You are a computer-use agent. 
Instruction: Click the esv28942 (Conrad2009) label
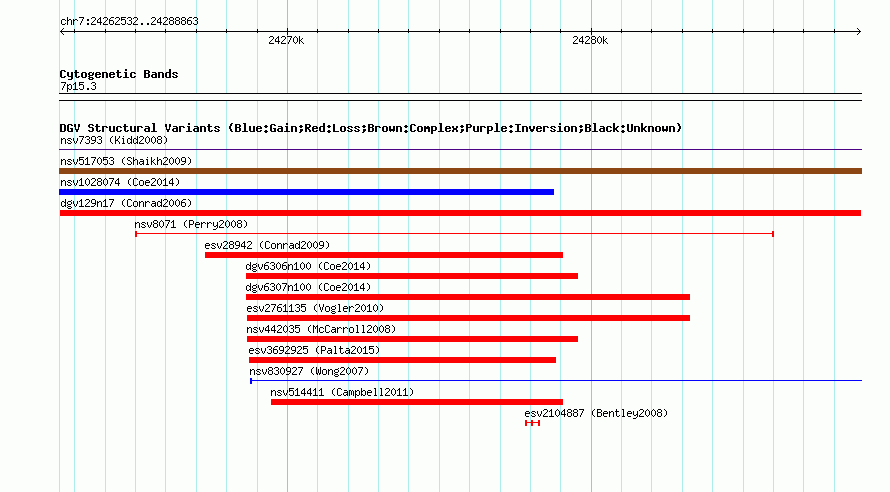267,245
